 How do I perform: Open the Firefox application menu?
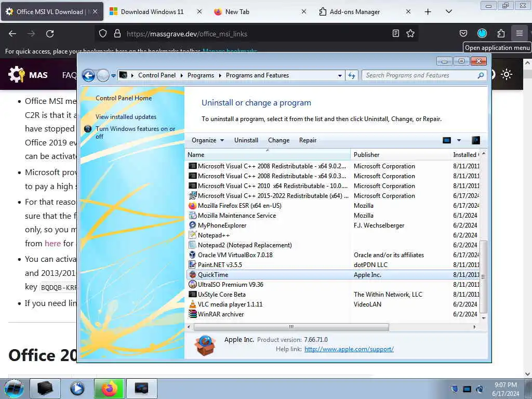520,33
